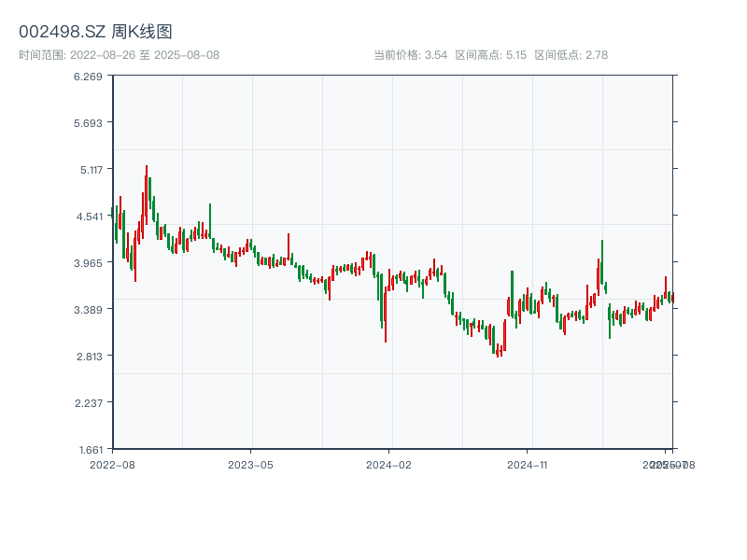The height and width of the screenshot is (560, 747).
Task: Click the 2023-05 x-axis date label
Action: tap(250, 464)
